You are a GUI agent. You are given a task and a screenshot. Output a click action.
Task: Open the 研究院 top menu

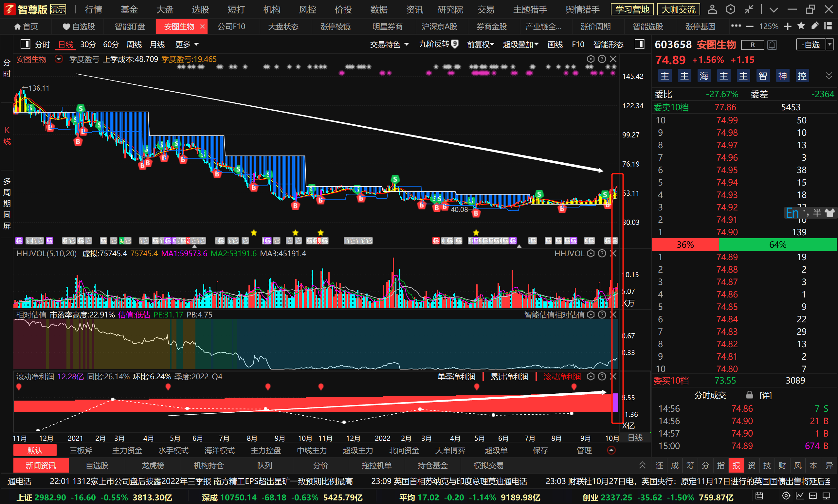(x=450, y=9)
